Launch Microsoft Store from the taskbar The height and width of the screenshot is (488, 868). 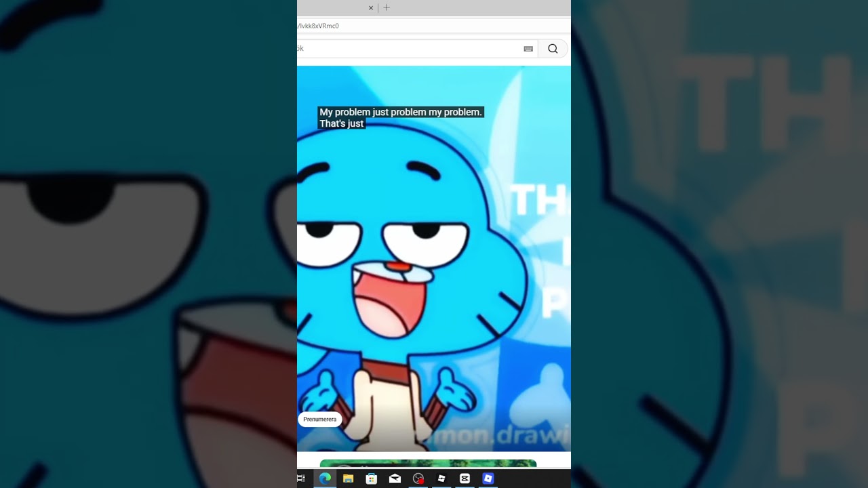click(x=372, y=479)
